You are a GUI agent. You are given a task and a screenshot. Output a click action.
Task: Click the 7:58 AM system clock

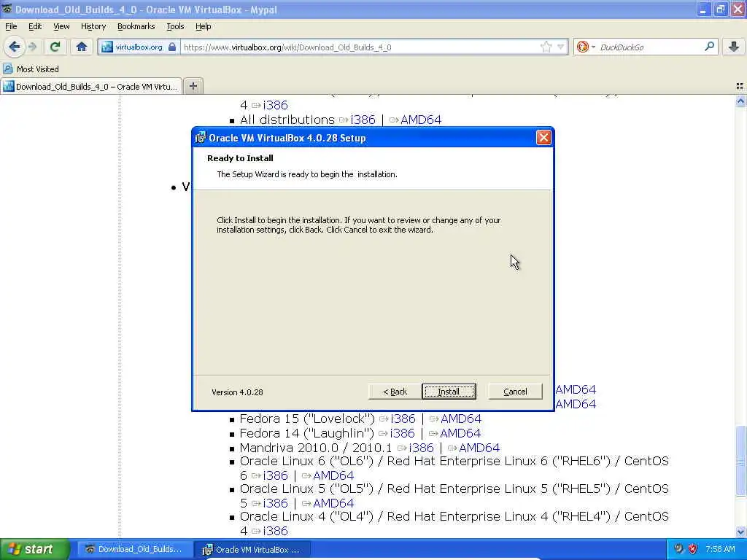tap(720, 549)
